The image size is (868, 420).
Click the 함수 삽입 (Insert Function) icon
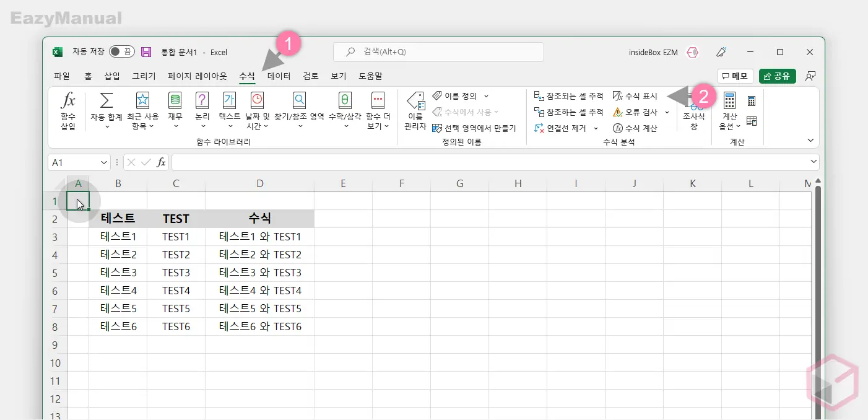(x=68, y=111)
